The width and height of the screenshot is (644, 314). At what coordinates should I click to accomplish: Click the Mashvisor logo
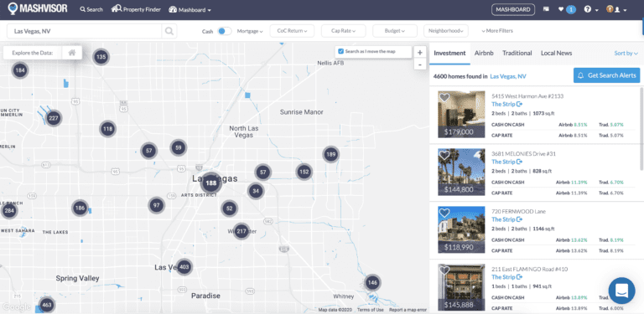tap(38, 8)
